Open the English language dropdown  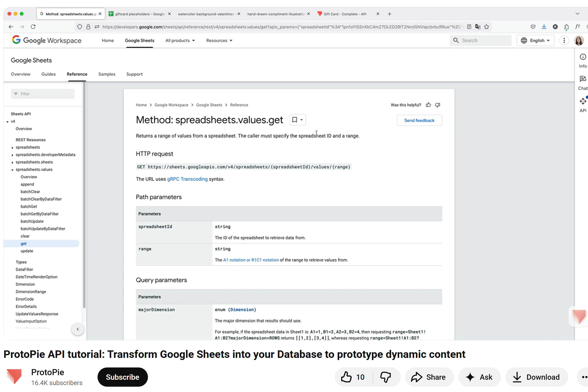click(x=535, y=40)
